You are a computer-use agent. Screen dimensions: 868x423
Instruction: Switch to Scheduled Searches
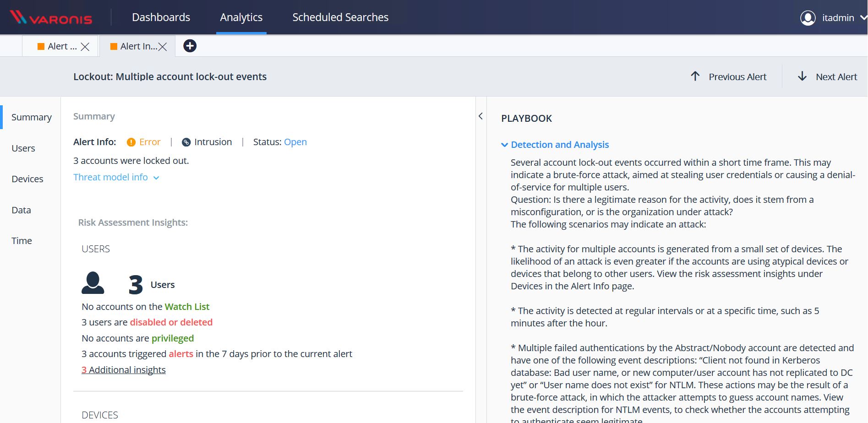tap(340, 17)
